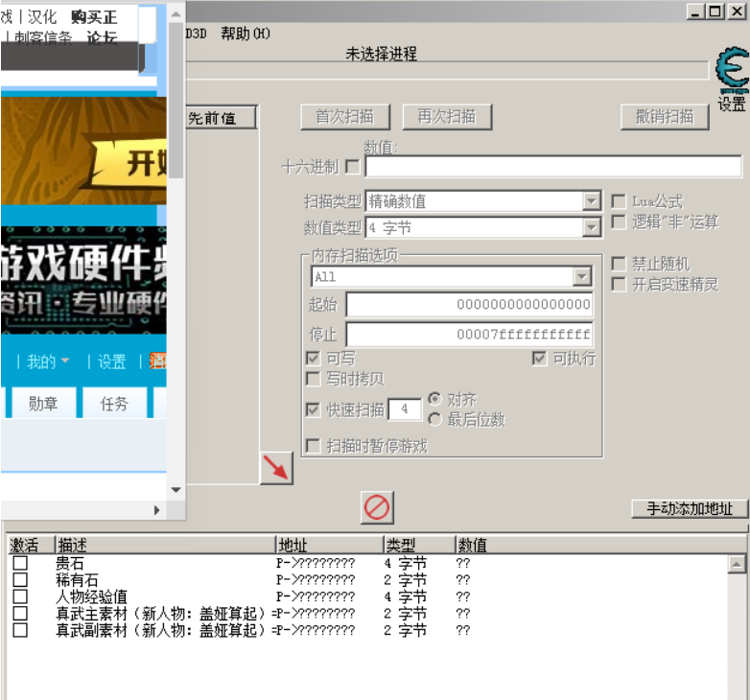Toggle the 可执行 checkbox

(x=539, y=358)
